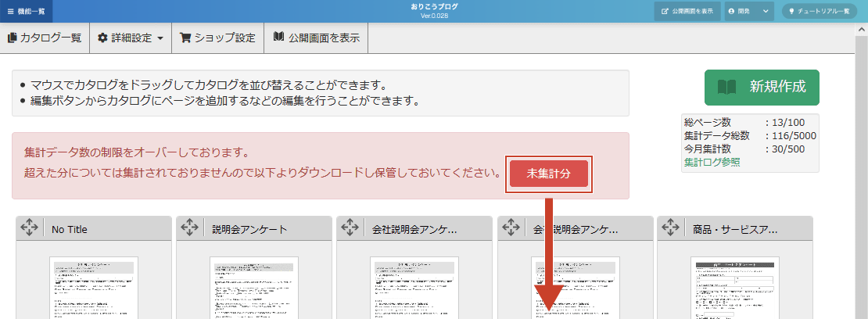Click 公開画面を表示 button in top header
The image size is (868, 319).
pos(687,11)
